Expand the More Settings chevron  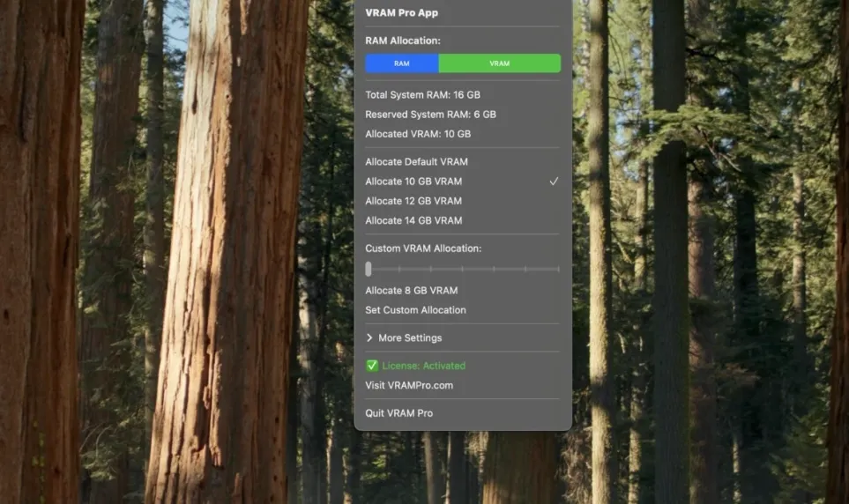pos(369,337)
